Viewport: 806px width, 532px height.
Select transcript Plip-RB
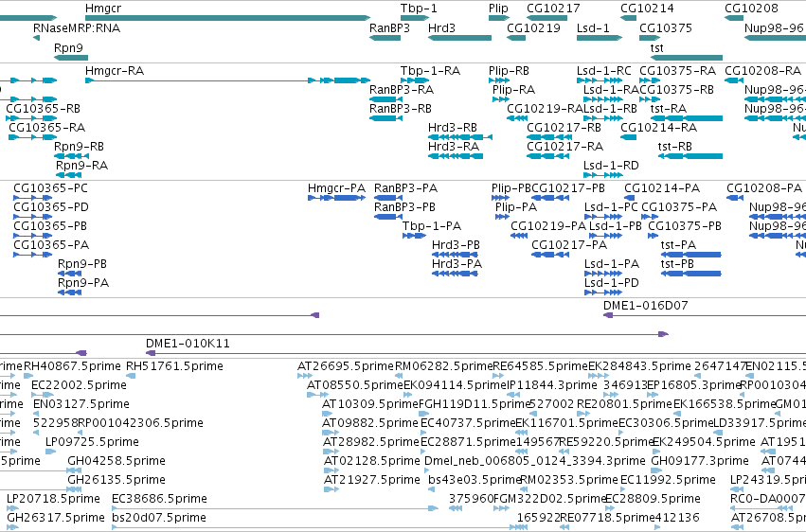click(498, 80)
